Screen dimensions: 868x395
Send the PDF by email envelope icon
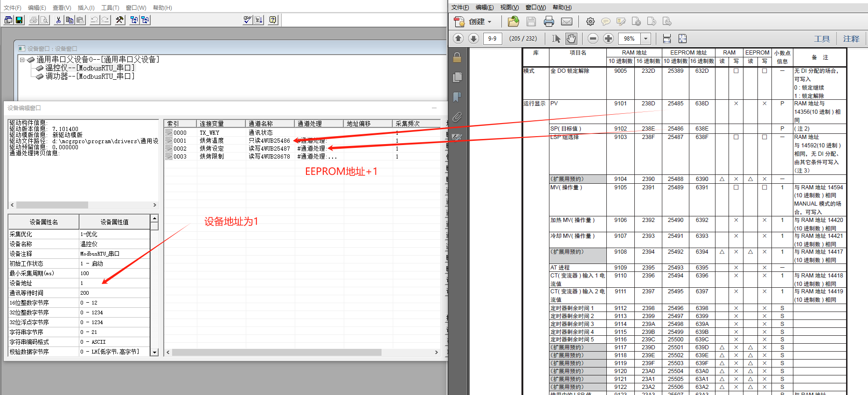tap(567, 21)
